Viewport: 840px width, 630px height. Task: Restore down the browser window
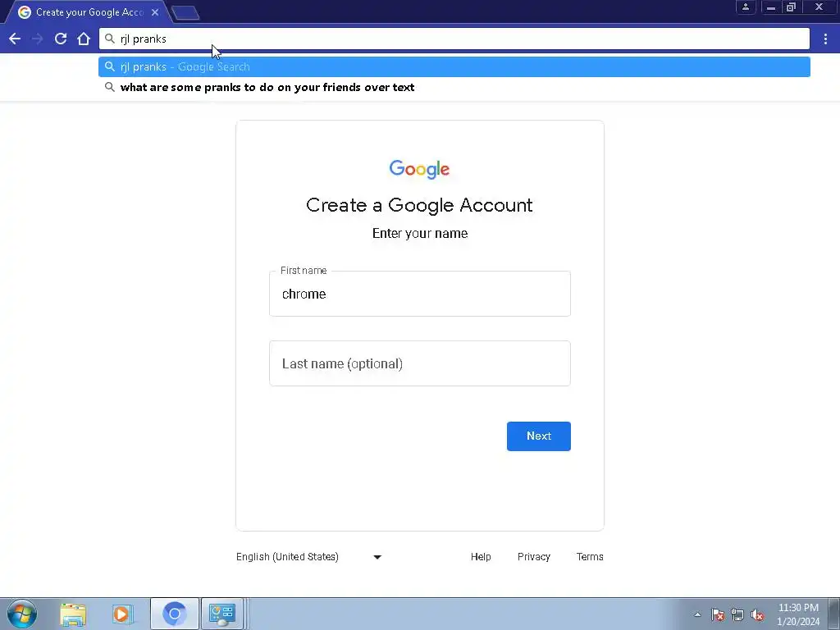click(x=791, y=7)
